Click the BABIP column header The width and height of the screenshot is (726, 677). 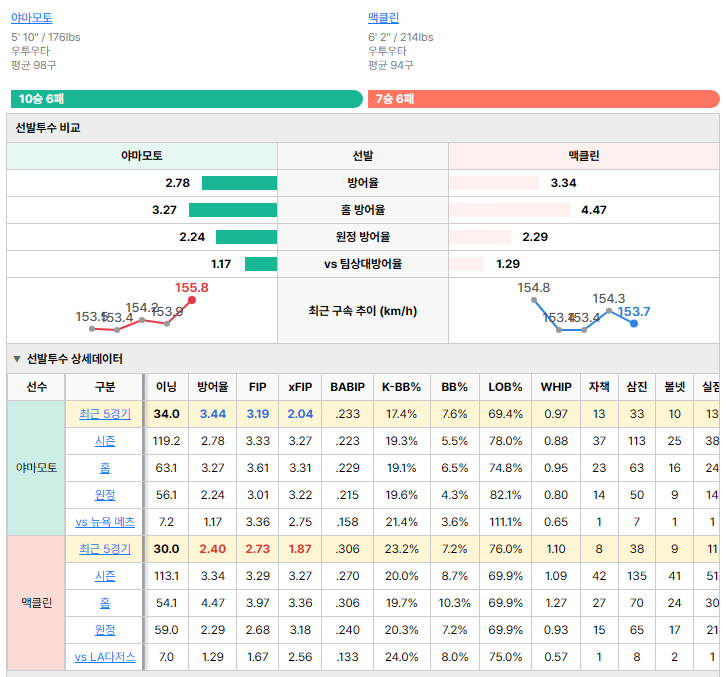(x=348, y=387)
